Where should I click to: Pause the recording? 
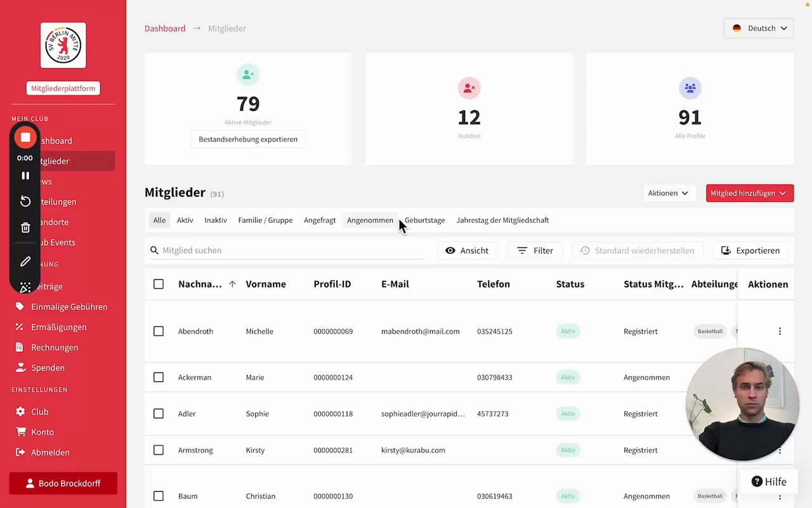tap(25, 175)
